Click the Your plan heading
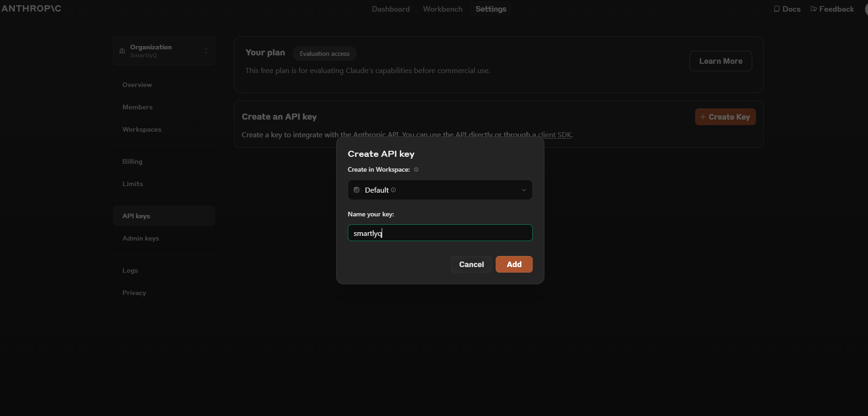This screenshot has height=416, width=868. pos(265,53)
